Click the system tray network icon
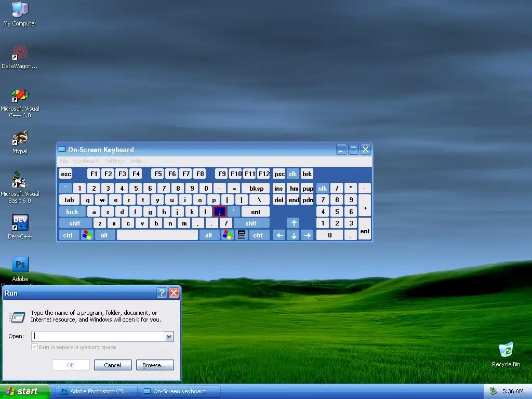 493,391
